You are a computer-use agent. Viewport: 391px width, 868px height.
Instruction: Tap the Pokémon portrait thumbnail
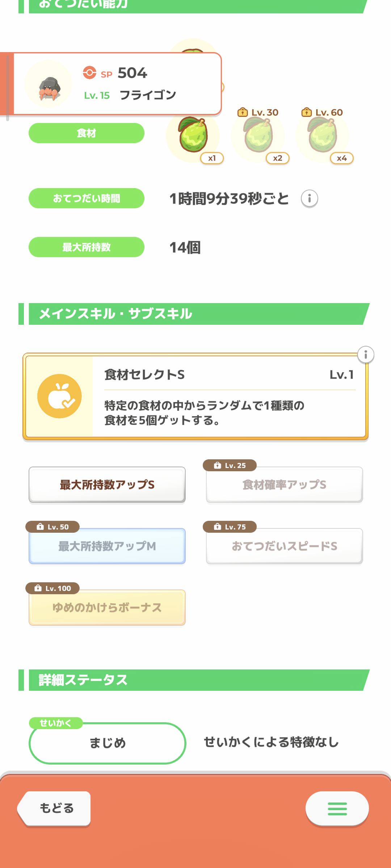click(x=49, y=84)
